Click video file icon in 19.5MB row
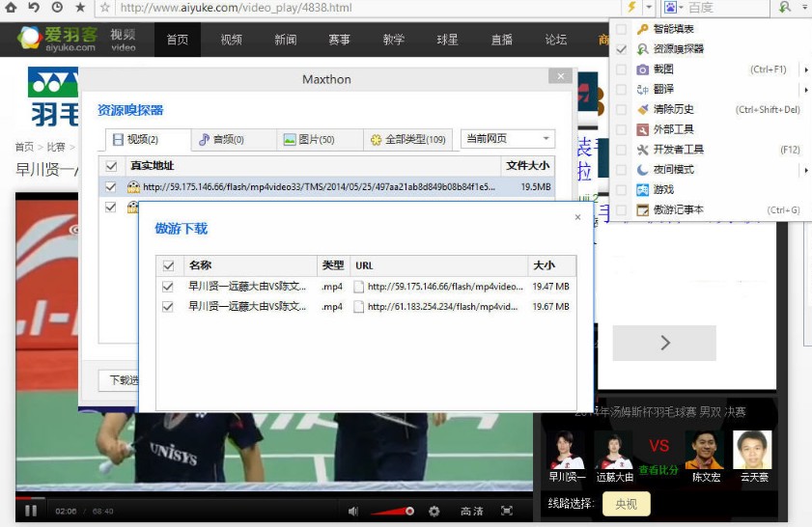The height and width of the screenshot is (527, 812). (133, 187)
